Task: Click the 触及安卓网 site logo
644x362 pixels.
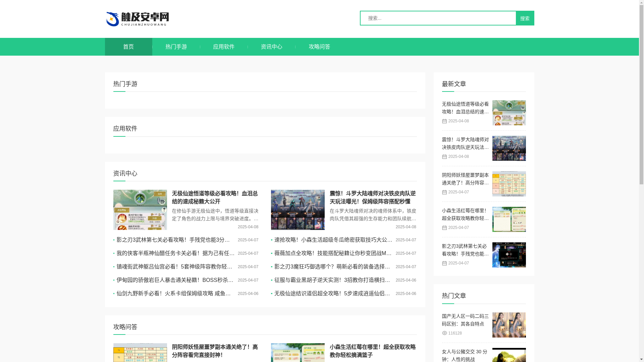Action: click(x=137, y=19)
